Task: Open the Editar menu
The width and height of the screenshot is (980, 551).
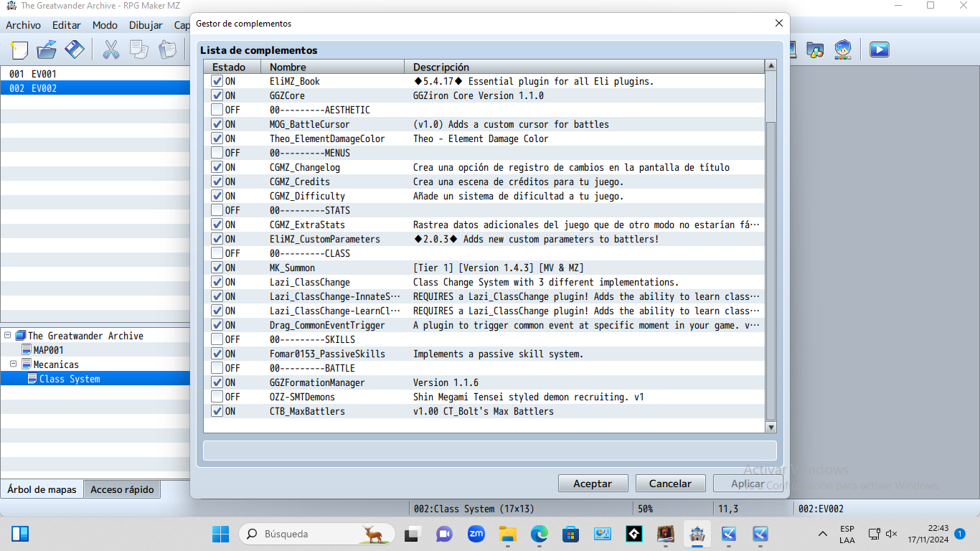Action: tap(67, 25)
